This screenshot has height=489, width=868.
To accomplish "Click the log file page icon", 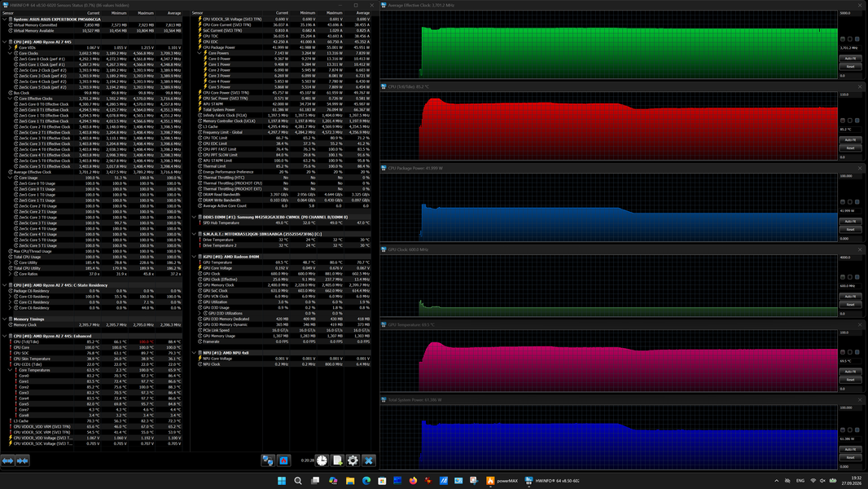I will point(337,460).
